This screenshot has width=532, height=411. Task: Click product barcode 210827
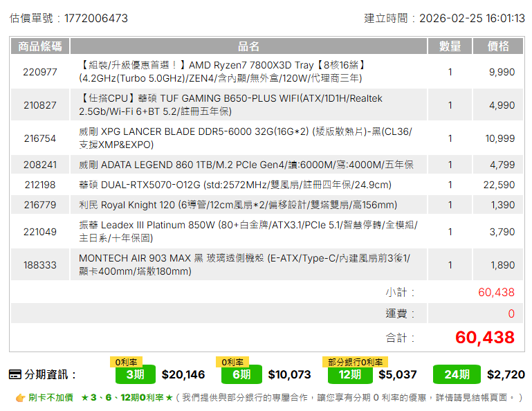40,105
